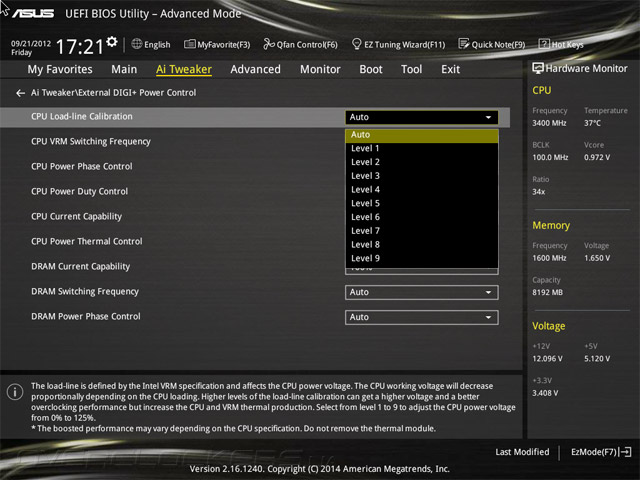Select DRAM Switching Frequency label
This screenshot has height=480, width=640.
85,291
